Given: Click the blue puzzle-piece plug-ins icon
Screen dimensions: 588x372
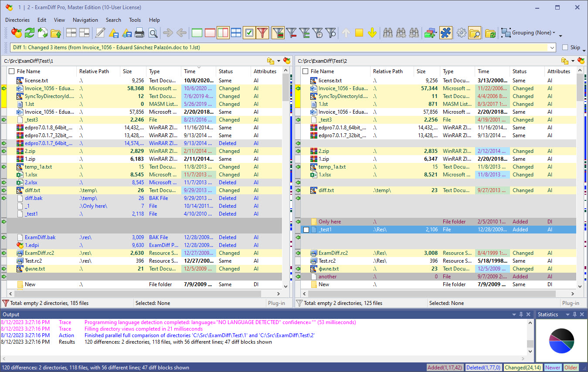Looking at the screenshot, I should click(x=445, y=33).
